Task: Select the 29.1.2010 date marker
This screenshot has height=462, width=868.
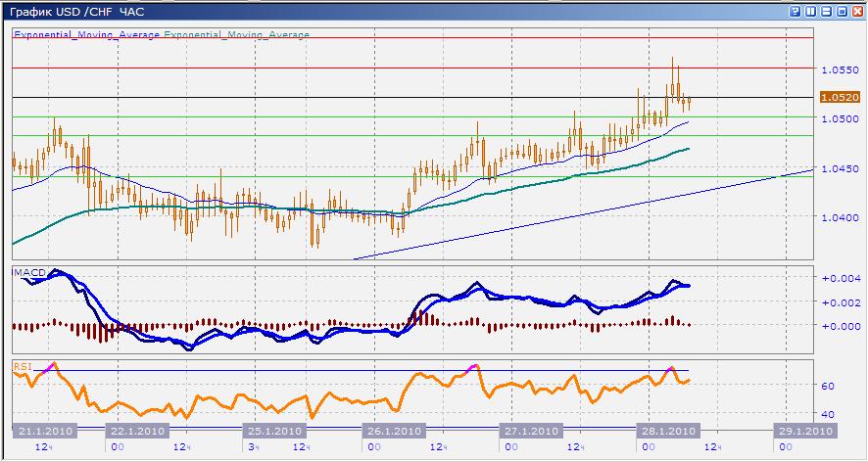Action: pyautogui.click(x=804, y=431)
